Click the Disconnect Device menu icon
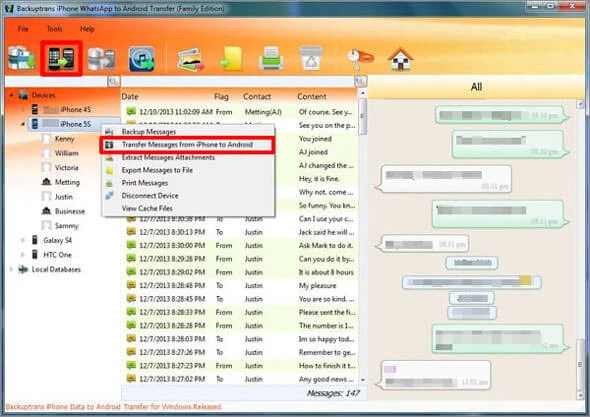The width and height of the screenshot is (590, 417). point(109,195)
